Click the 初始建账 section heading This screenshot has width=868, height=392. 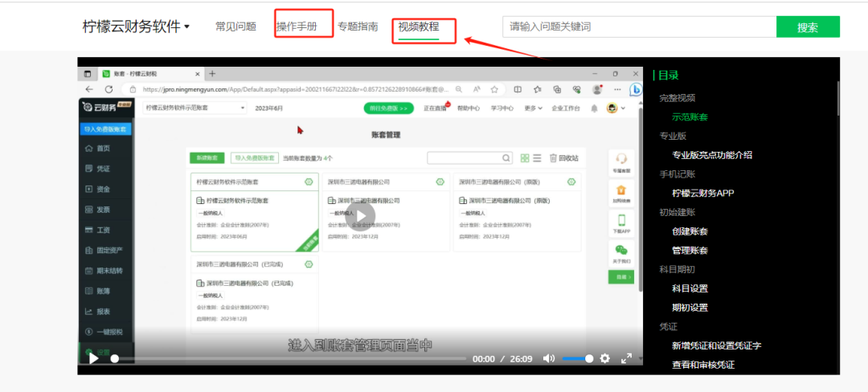(677, 212)
